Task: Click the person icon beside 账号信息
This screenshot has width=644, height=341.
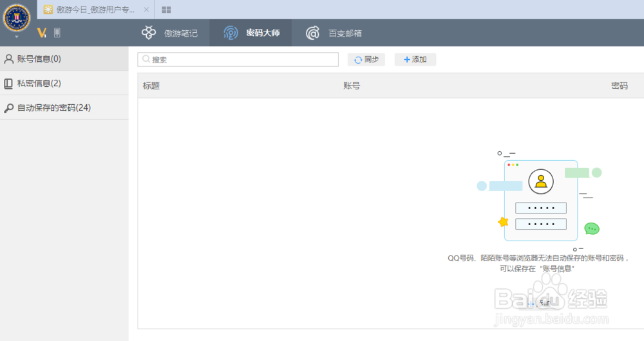Action: coord(8,59)
